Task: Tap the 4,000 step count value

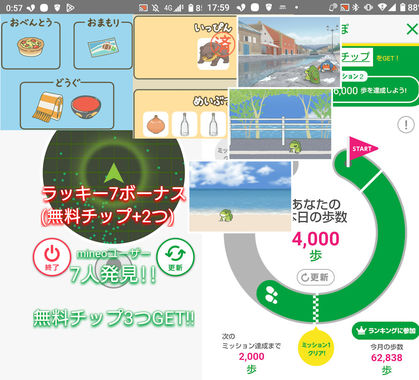Action: tap(316, 239)
